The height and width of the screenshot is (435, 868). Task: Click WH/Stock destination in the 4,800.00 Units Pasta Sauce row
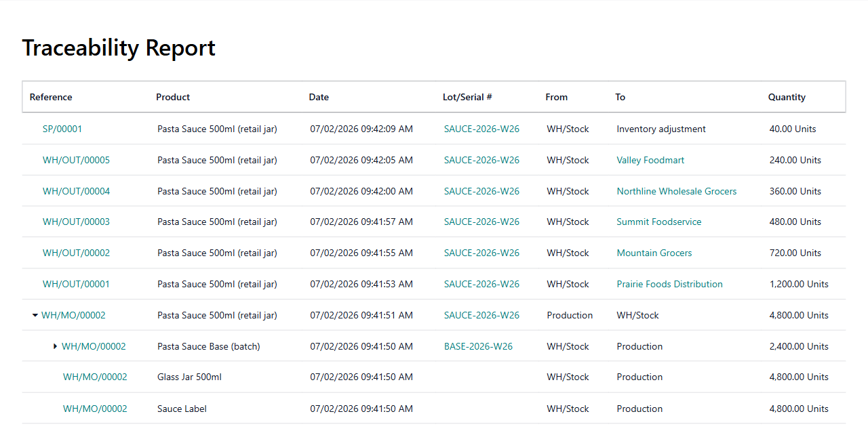coord(637,315)
